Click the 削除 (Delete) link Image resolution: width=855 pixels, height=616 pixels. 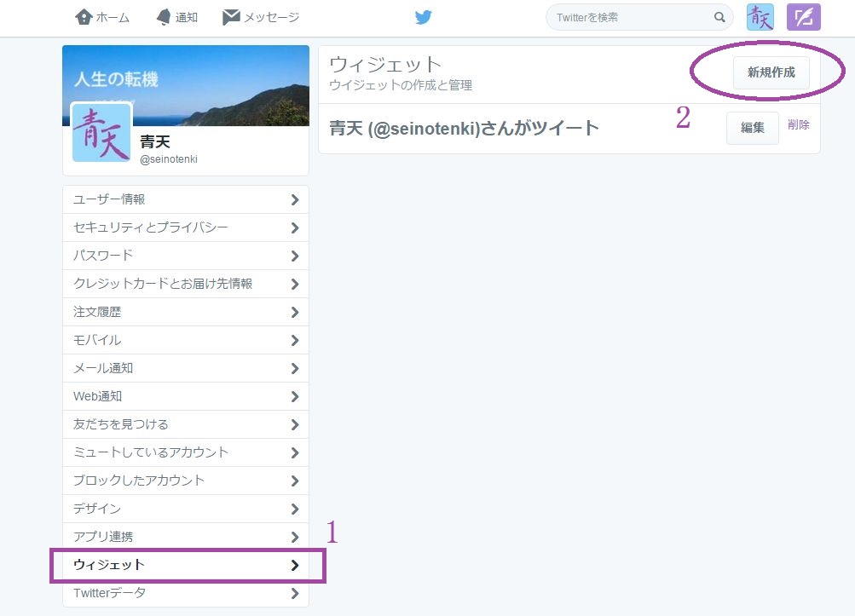click(799, 125)
